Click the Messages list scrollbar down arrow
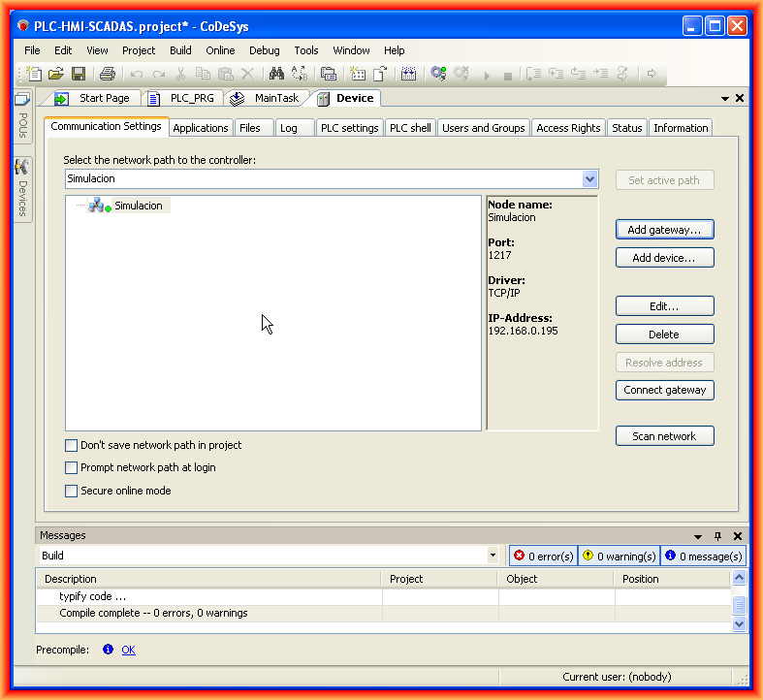Image resolution: width=763 pixels, height=700 pixels. pos(740,624)
